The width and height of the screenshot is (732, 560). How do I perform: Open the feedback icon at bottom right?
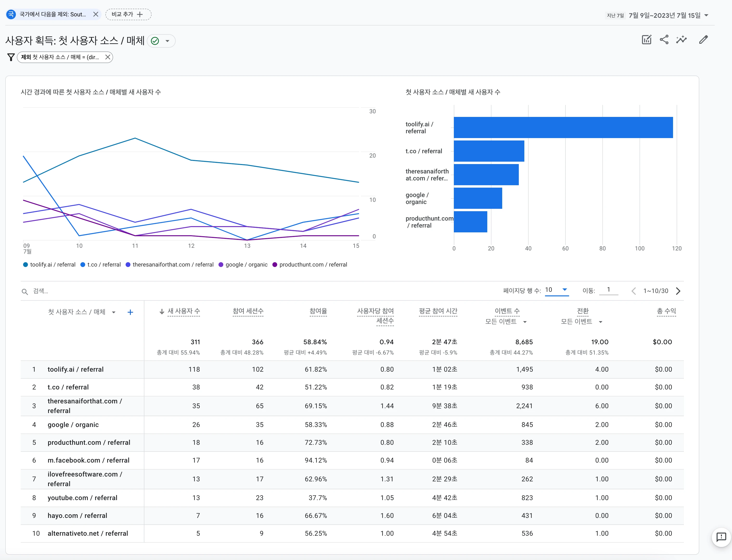721,537
